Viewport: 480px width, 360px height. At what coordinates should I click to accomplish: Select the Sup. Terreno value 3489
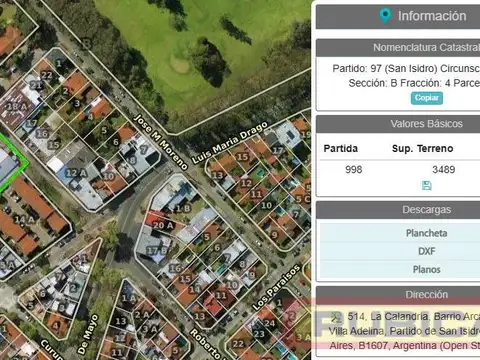tap(444, 170)
